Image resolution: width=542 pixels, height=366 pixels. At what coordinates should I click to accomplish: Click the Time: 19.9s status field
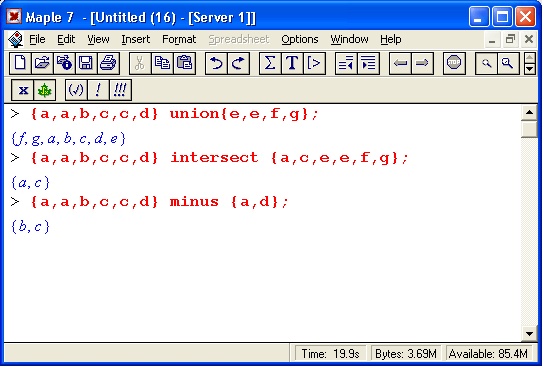click(330, 354)
